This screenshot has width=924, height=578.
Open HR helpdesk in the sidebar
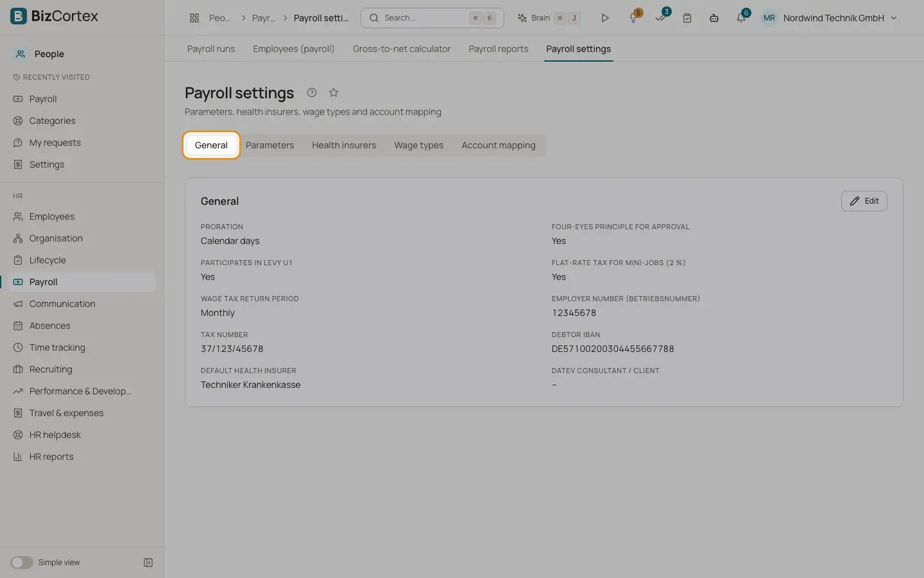pyautogui.click(x=82, y=435)
